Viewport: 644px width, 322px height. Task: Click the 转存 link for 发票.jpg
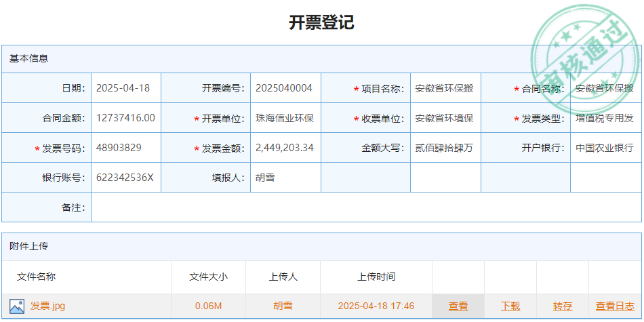tap(563, 306)
